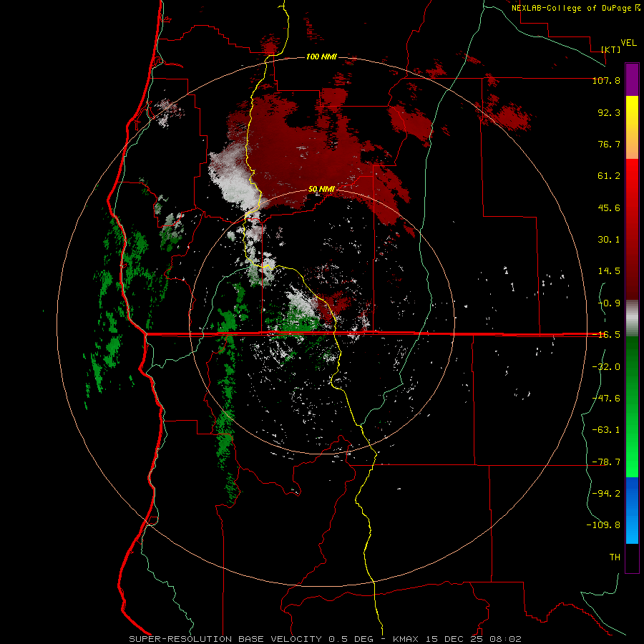Click the -63.1 scale value
The width and height of the screenshot is (644, 644).
(606, 430)
